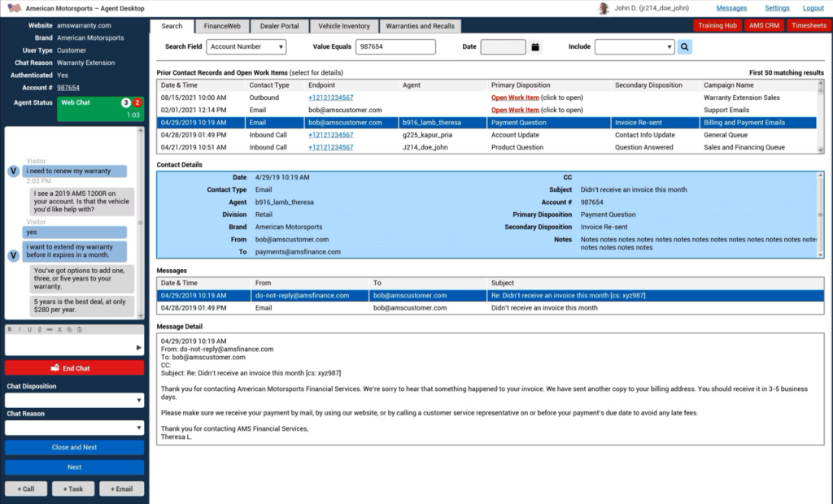Viewport: 833px width, 504px height.
Task: Send chat message with arrow icon
Action: pyautogui.click(x=138, y=347)
